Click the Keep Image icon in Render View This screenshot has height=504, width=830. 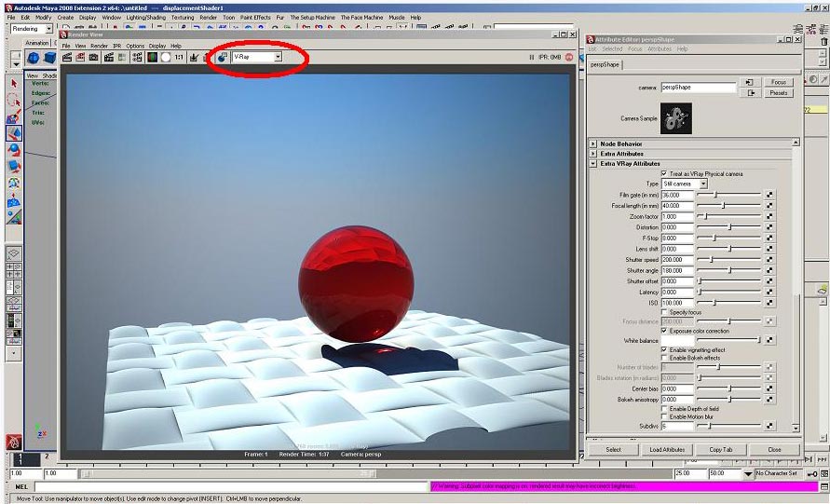tap(195, 57)
